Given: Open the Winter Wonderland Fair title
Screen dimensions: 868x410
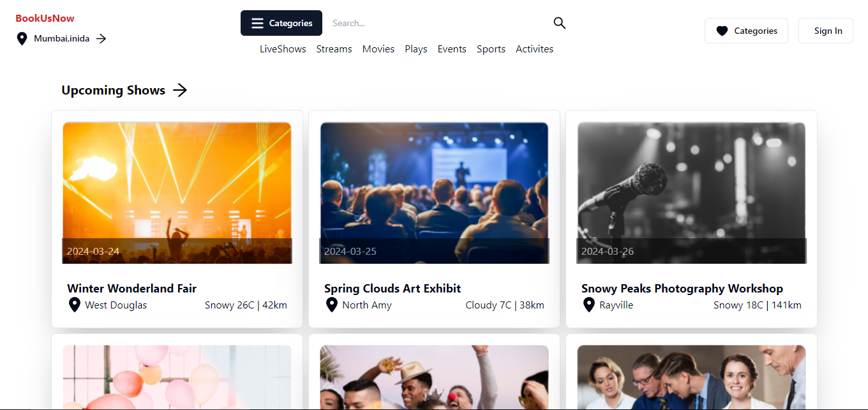Looking at the screenshot, I should click(x=131, y=289).
